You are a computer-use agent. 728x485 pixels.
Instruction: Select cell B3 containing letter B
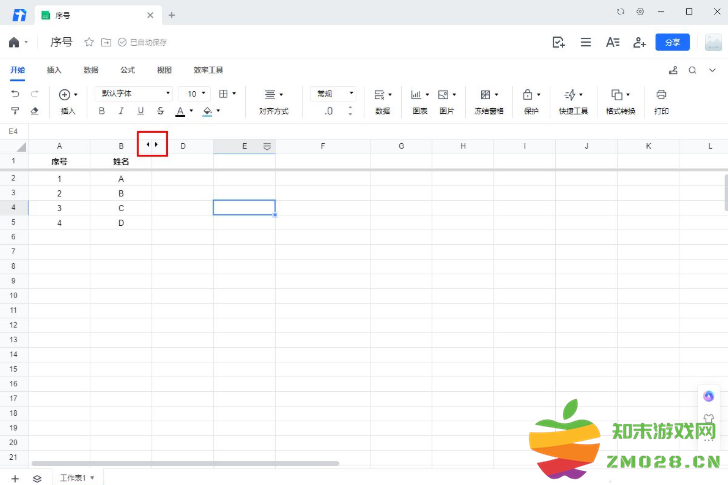[x=121, y=192]
